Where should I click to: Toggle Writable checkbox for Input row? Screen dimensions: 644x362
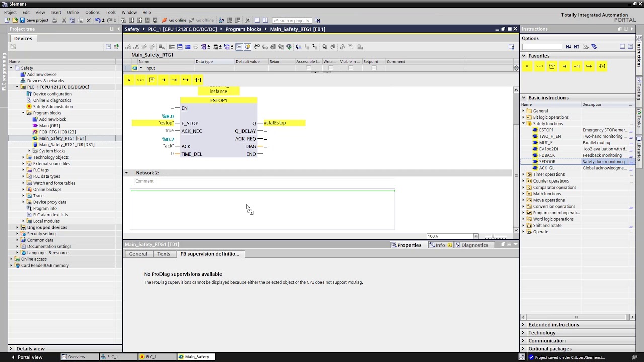click(x=330, y=68)
